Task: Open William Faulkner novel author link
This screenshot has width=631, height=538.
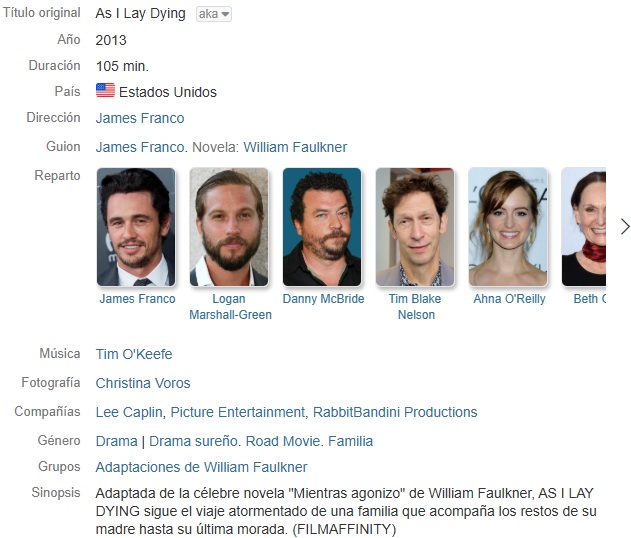Action: [295, 147]
